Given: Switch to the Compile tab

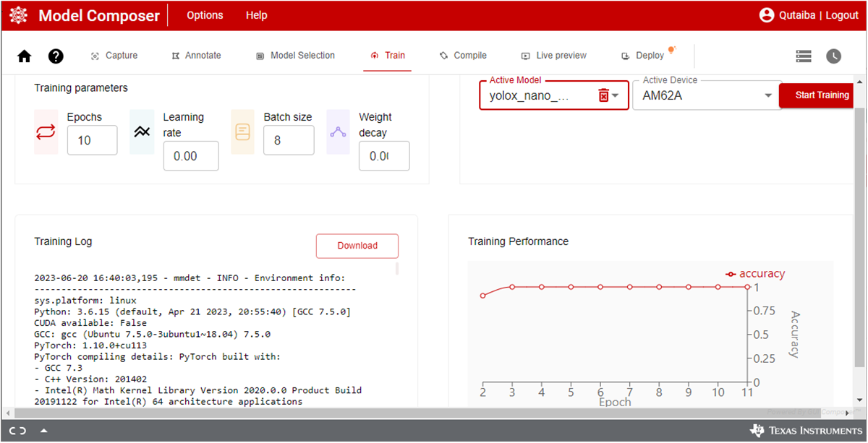Looking at the screenshot, I should click(463, 56).
